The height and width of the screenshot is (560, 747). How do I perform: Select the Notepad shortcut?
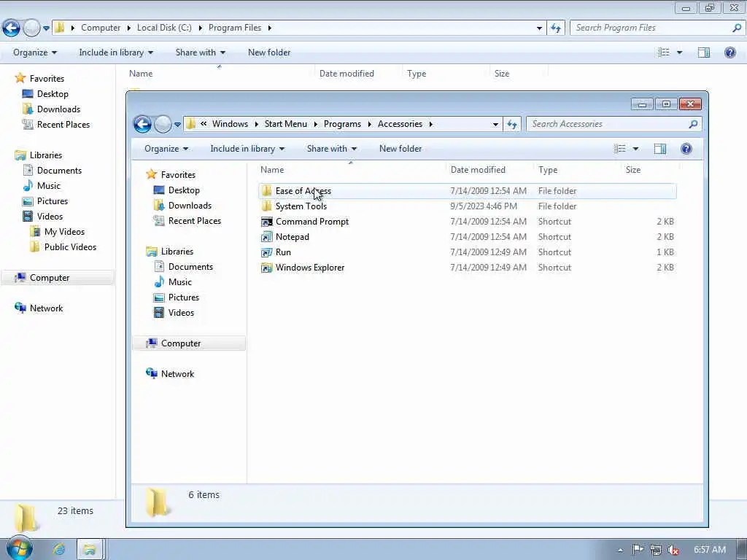[292, 237]
